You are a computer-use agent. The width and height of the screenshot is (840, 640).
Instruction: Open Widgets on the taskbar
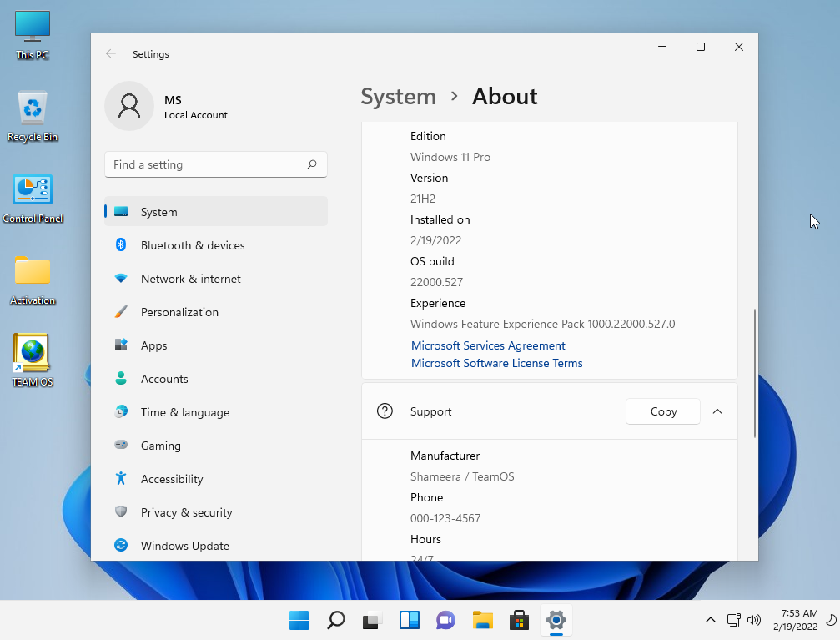(410, 620)
